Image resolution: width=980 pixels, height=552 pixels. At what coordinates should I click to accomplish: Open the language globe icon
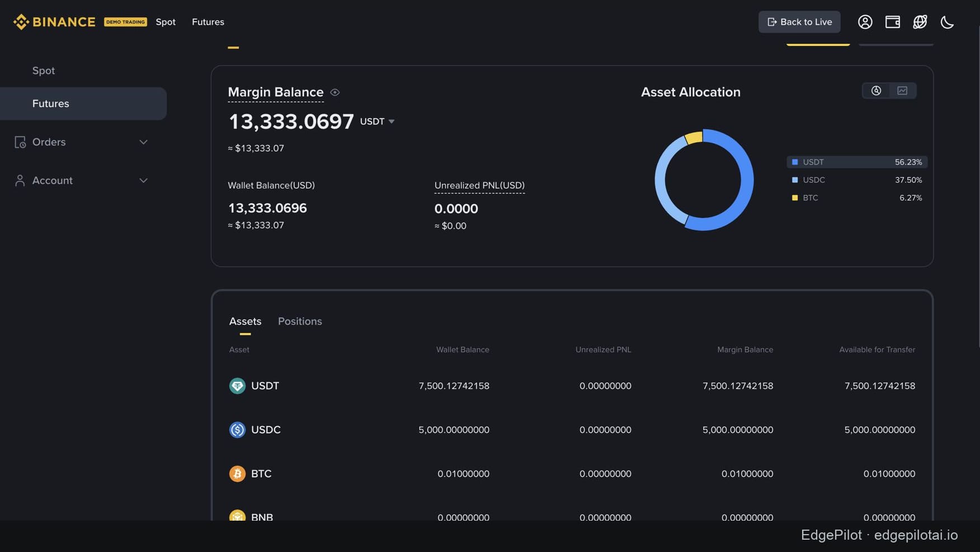coord(920,22)
